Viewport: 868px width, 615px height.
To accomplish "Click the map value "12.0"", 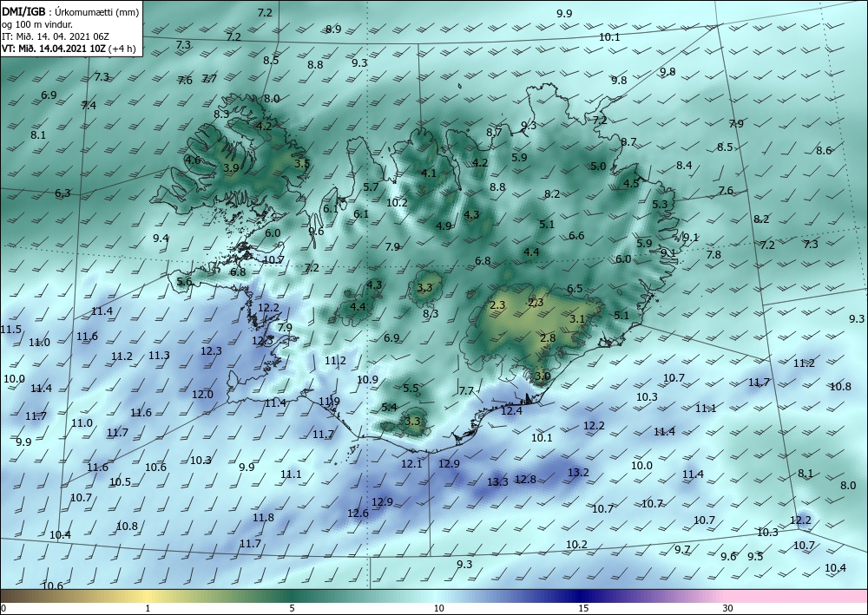I will [202, 395].
